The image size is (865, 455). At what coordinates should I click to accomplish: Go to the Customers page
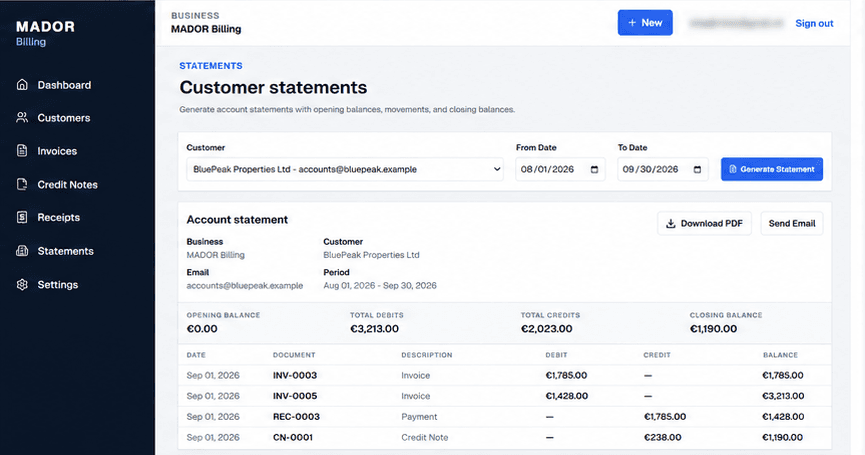tap(63, 118)
